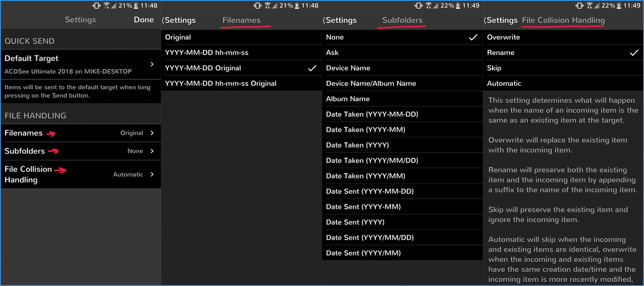Expand the Subfolders setting showing None
This screenshot has width=644, height=286.
pyautogui.click(x=81, y=151)
